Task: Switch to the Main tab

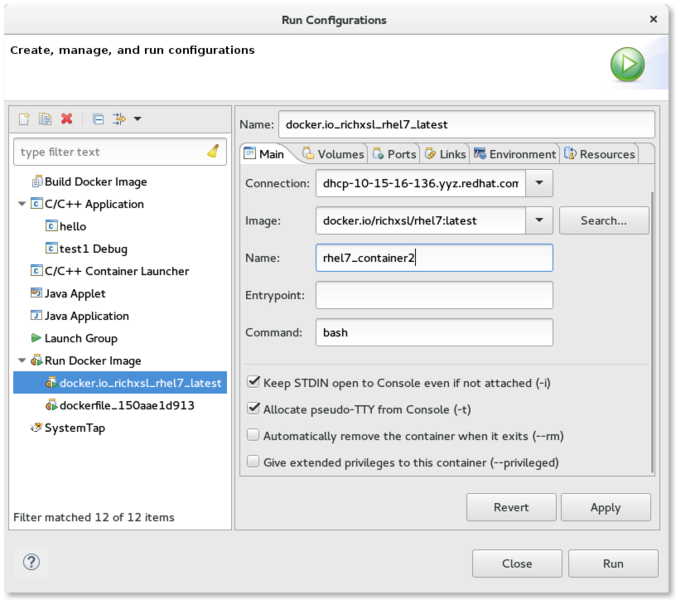Action: click(x=264, y=154)
